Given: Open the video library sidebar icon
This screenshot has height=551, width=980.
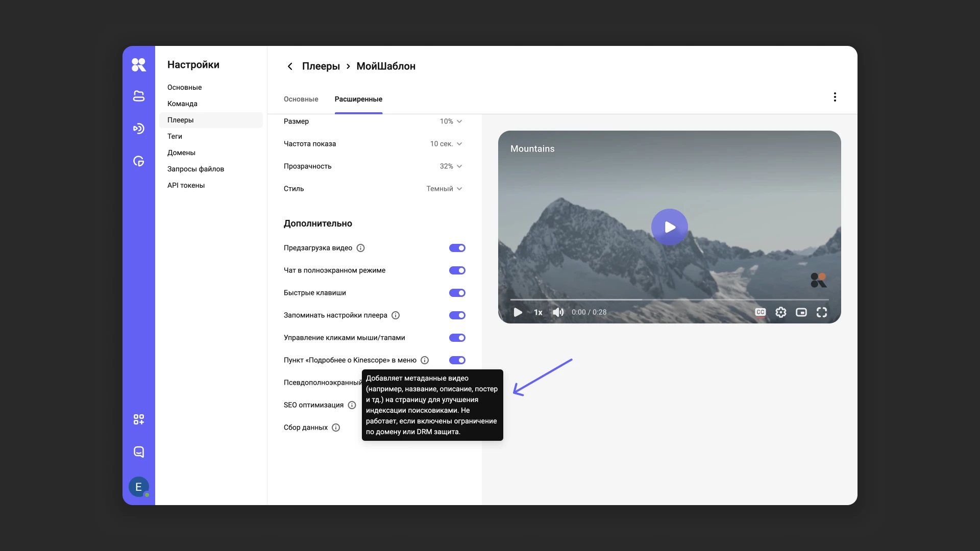Looking at the screenshot, I should pos(139,96).
